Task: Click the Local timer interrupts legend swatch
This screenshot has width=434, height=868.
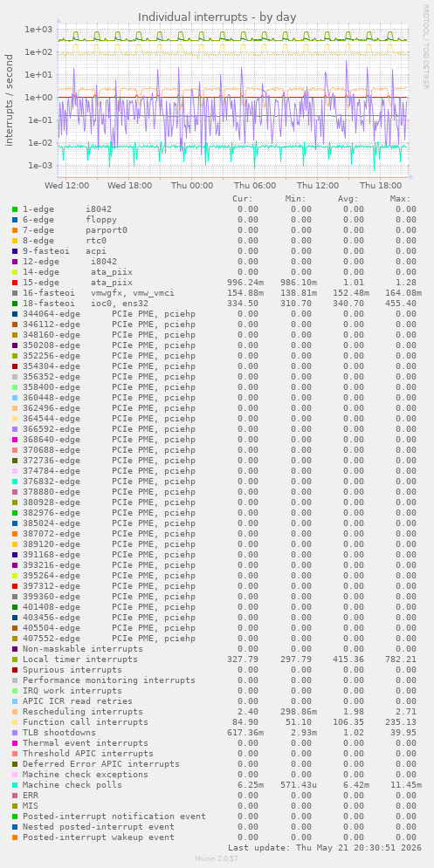Action: 15,660
